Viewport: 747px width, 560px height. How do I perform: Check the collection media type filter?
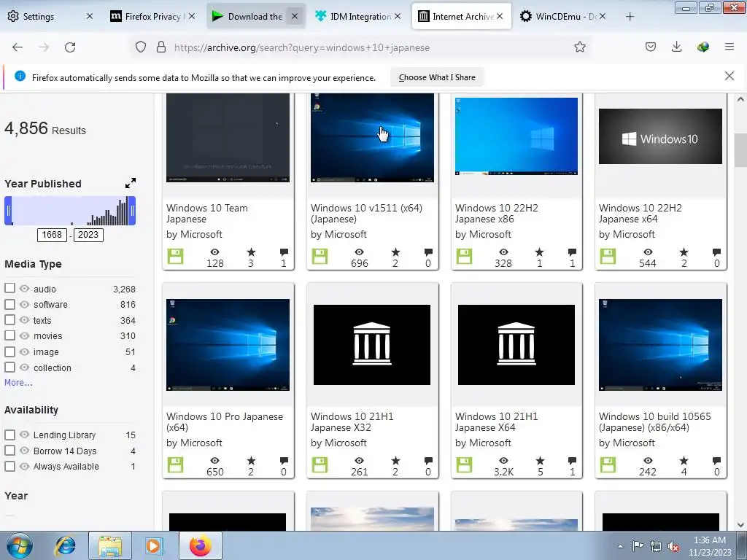click(9, 367)
